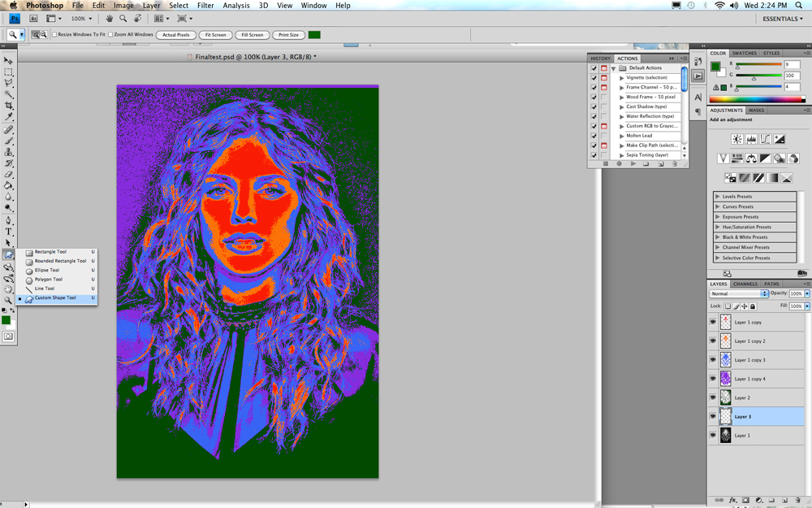
Task: Hide the Layer 2 layer
Action: tap(713, 397)
